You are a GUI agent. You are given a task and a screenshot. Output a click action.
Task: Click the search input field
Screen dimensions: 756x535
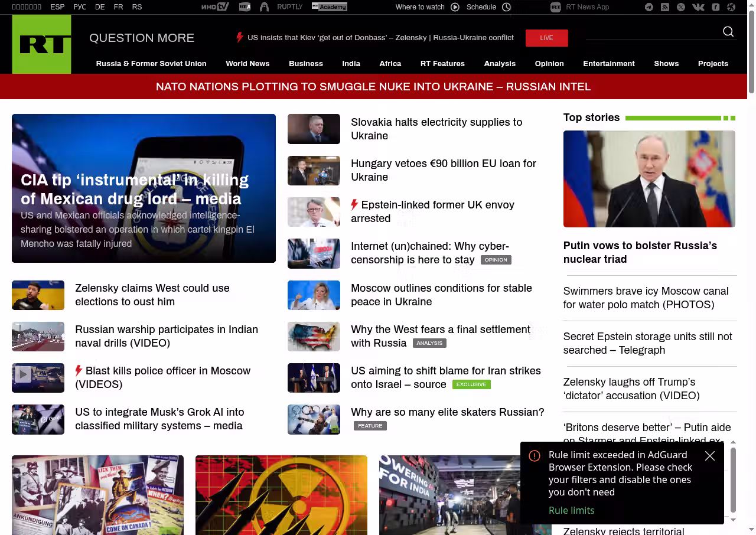click(652, 32)
